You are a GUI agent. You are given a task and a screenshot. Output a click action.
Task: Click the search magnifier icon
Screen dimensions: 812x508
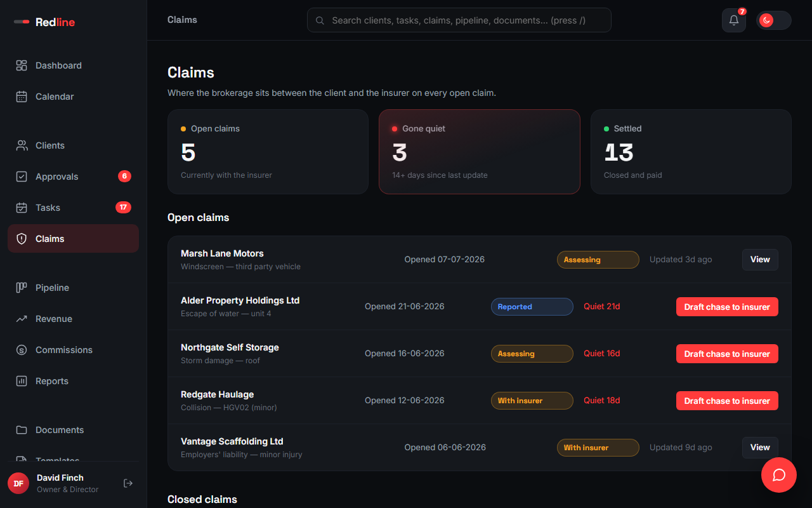tap(320, 20)
